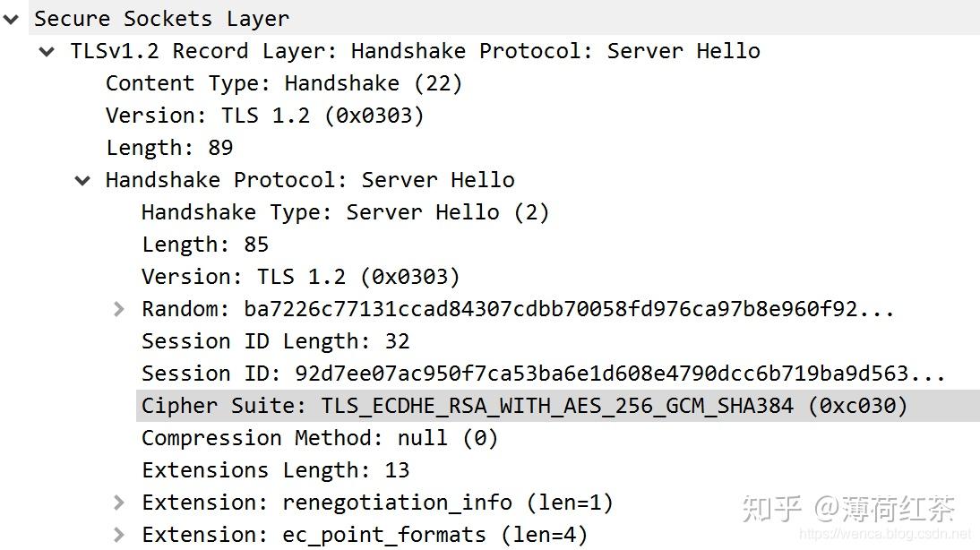Select the Compression Method: null row

pyautogui.click(x=296, y=437)
